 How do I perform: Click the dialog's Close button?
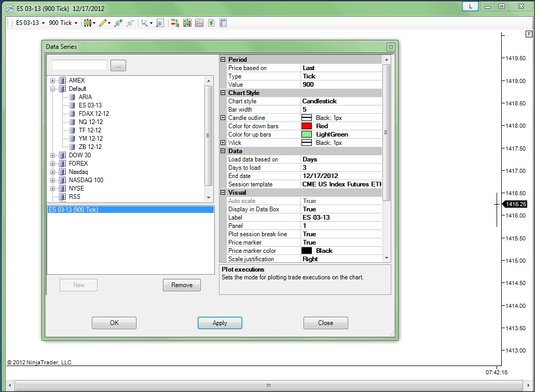(x=325, y=322)
